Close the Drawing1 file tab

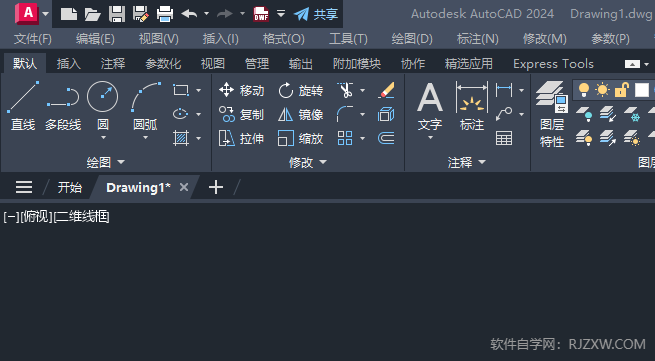click(184, 187)
